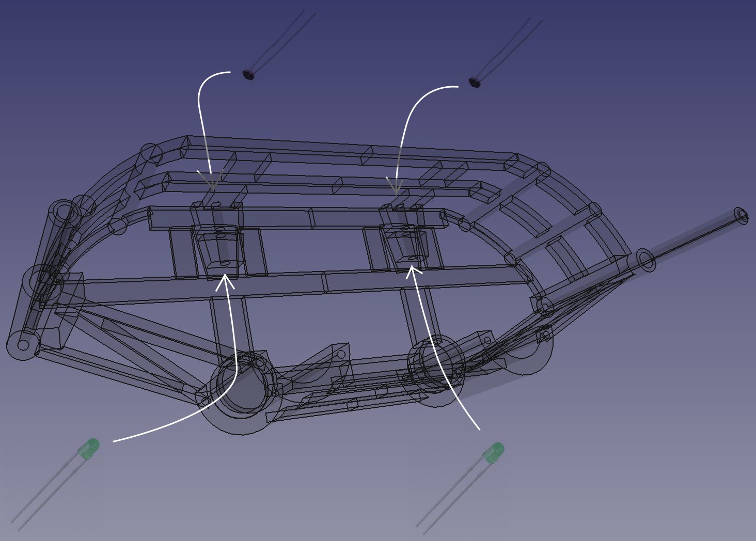Click the green LED head at bottom right
The width and height of the screenshot is (756, 541).
point(494,452)
